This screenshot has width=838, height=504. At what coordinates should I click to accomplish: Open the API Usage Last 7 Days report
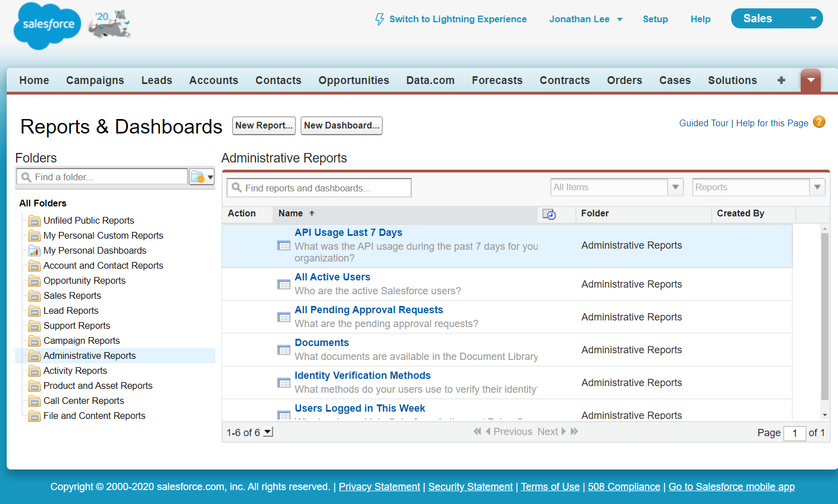pos(348,233)
